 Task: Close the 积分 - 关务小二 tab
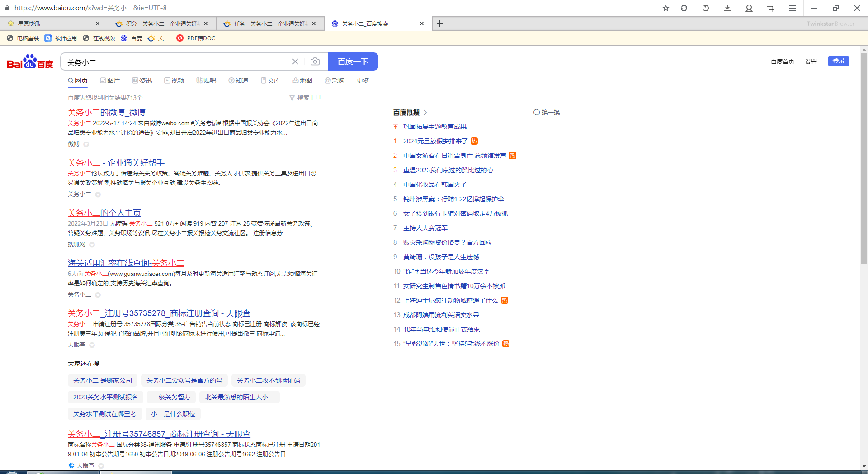point(206,24)
